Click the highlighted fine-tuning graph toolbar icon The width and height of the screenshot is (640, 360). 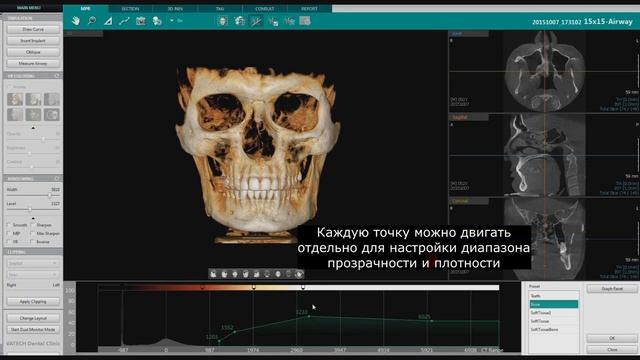coord(256,21)
